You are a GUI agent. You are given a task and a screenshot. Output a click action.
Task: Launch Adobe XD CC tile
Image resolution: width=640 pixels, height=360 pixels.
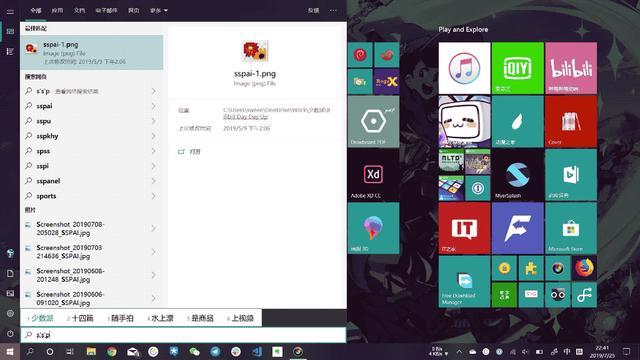[373, 175]
